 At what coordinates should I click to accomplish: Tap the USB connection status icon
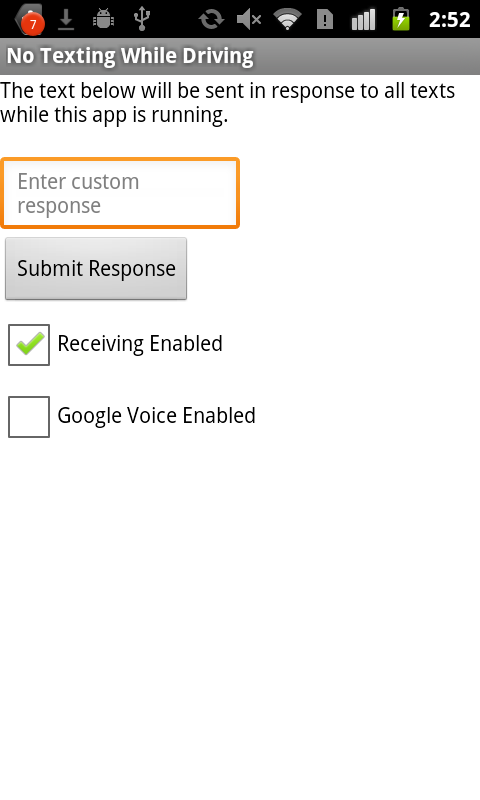142,19
